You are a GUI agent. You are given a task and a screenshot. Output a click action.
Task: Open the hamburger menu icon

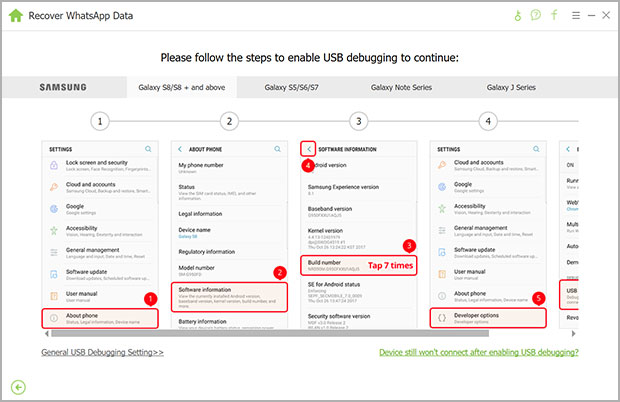coord(576,15)
